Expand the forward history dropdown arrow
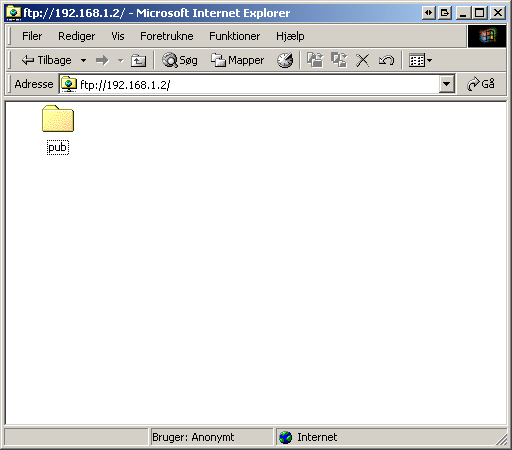The height and width of the screenshot is (450, 512). pyautogui.click(x=121, y=60)
